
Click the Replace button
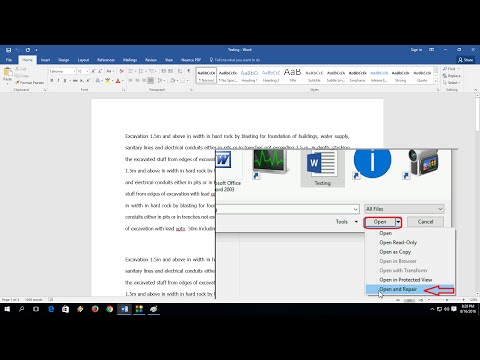[x=452, y=76]
